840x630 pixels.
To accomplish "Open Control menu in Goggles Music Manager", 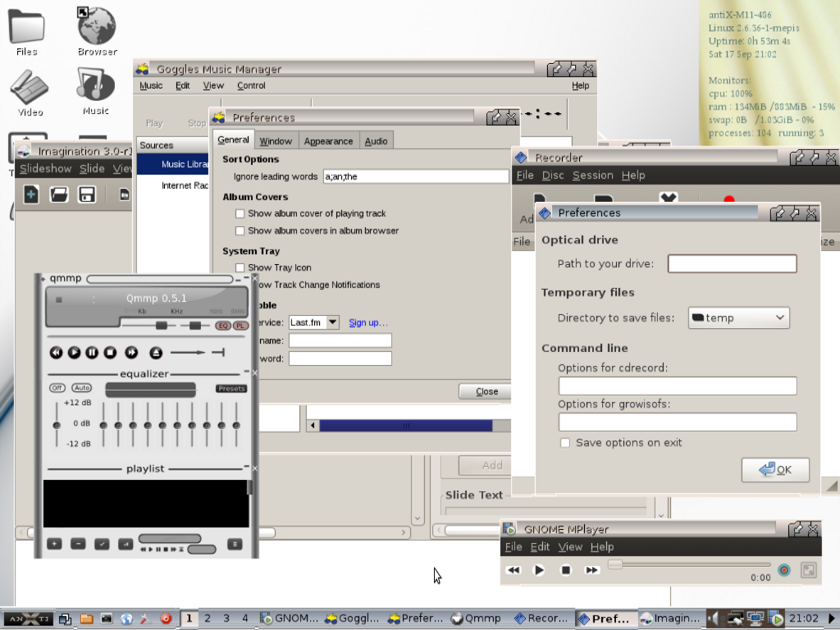I will (251, 85).
